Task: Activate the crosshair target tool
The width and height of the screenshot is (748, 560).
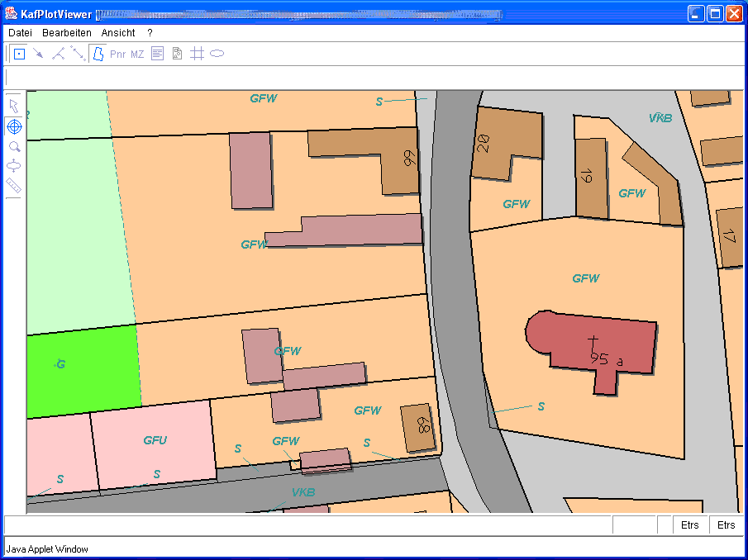Action: pos(14,126)
